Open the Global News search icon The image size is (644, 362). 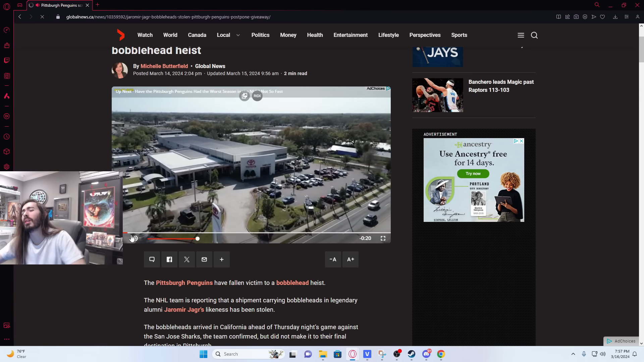pyautogui.click(x=534, y=35)
